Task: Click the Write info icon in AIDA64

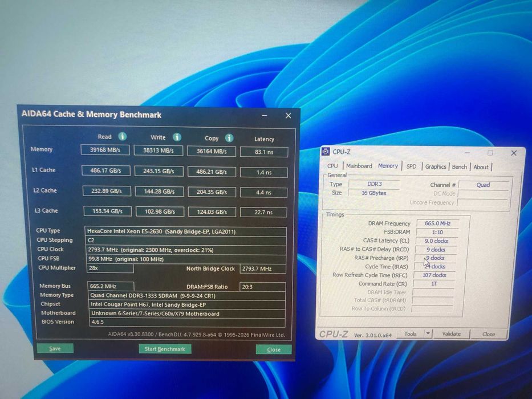Action: tap(177, 137)
